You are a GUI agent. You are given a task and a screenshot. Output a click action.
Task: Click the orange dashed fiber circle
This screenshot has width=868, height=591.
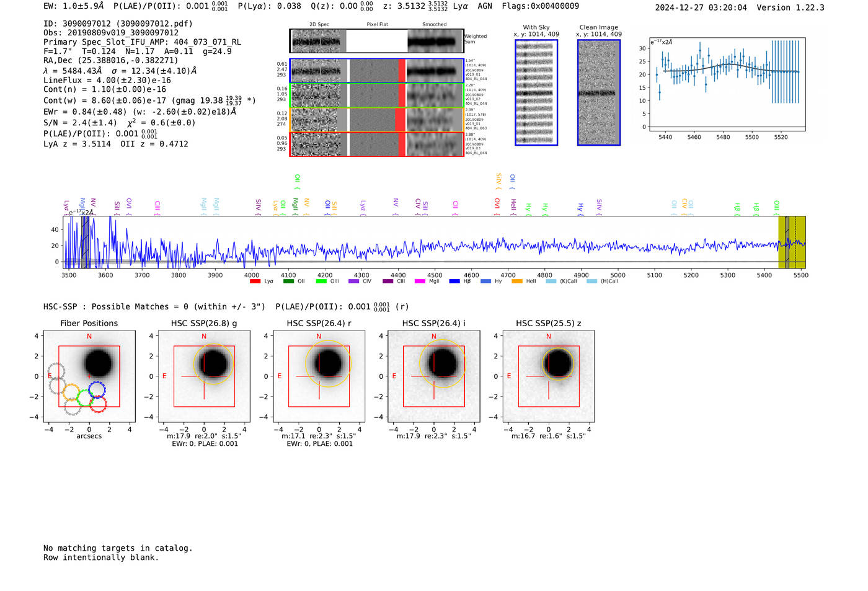71,393
